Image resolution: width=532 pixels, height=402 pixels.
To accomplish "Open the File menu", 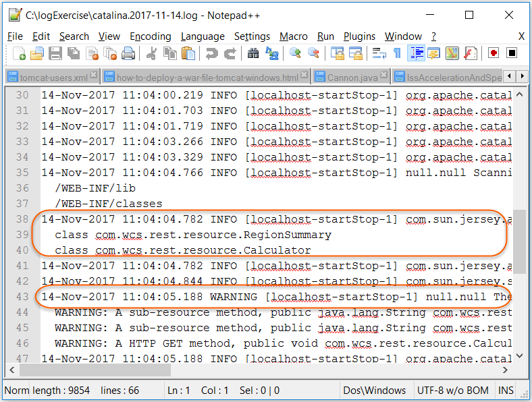I will (x=16, y=36).
